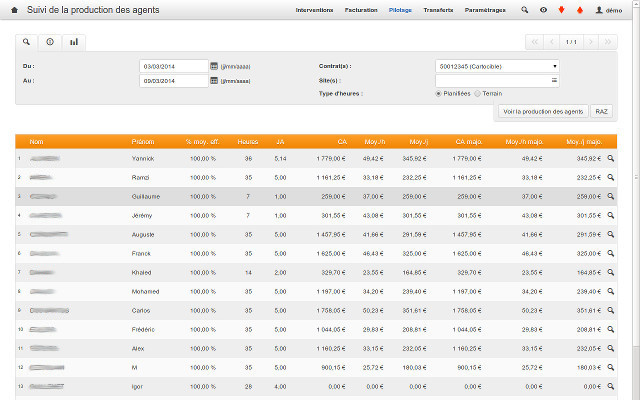Select Terrain hours type

(x=477, y=93)
